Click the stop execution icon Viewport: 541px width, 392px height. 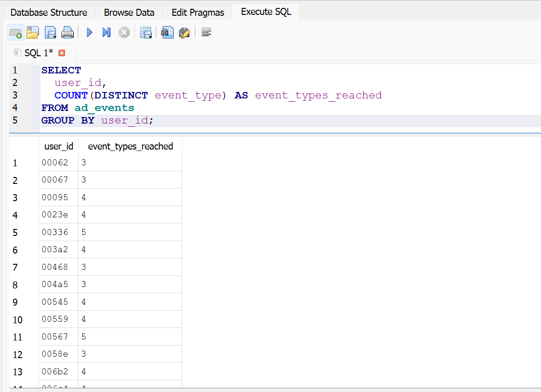[124, 33]
